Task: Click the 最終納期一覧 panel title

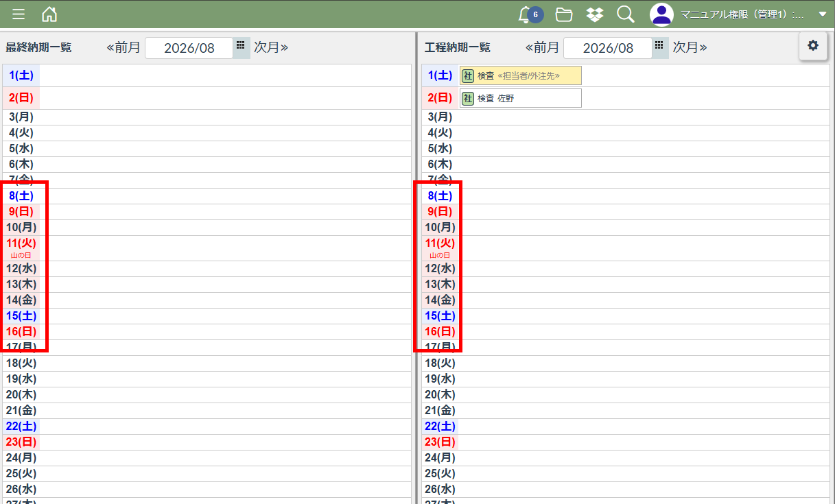Action: 38,48
